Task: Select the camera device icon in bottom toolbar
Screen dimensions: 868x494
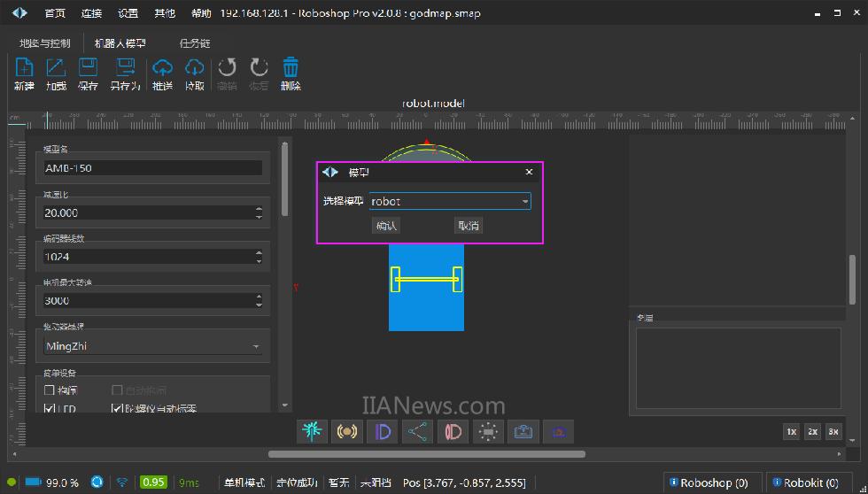Action: click(x=523, y=431)
